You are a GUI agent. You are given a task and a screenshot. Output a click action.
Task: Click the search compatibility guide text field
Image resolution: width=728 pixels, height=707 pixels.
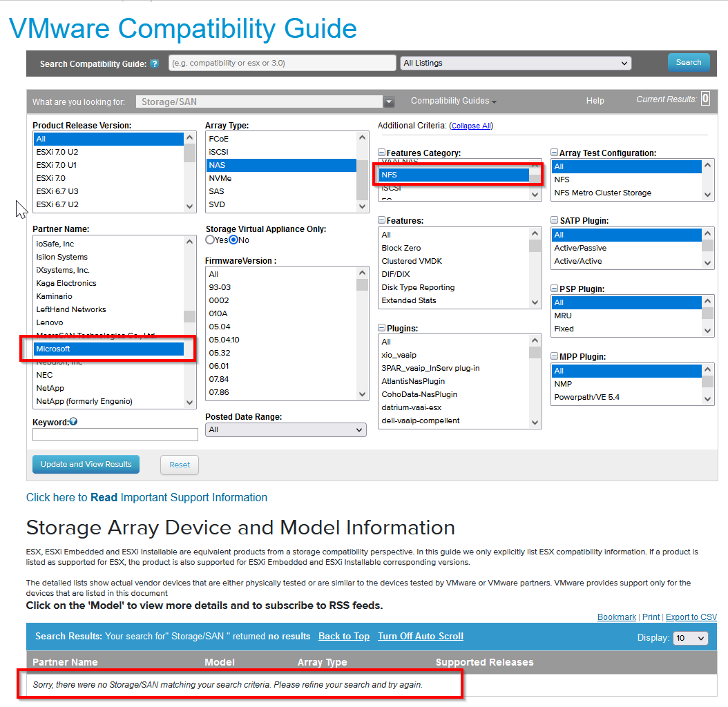pyautogui.click(x=282, y=63)
